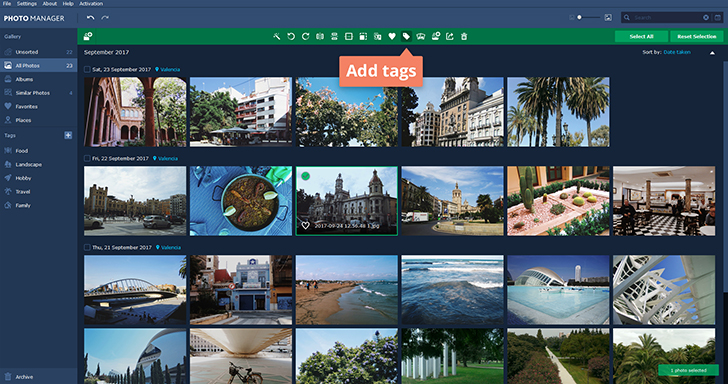Select the Travel tag
This screenshot has width=728, height=384.
tap(39, 191)
